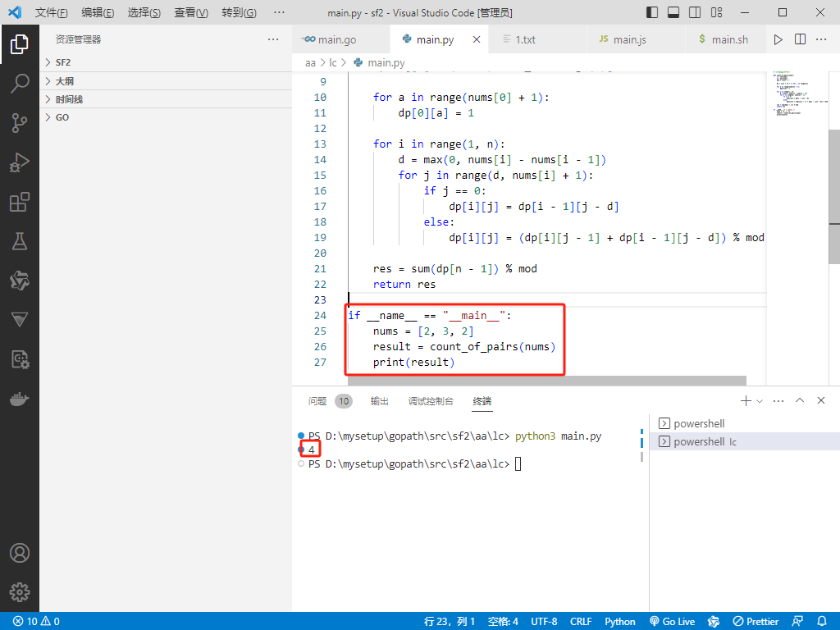Close the terminal panel
Screen dimensions: 840x630
(x=820, y=400)
